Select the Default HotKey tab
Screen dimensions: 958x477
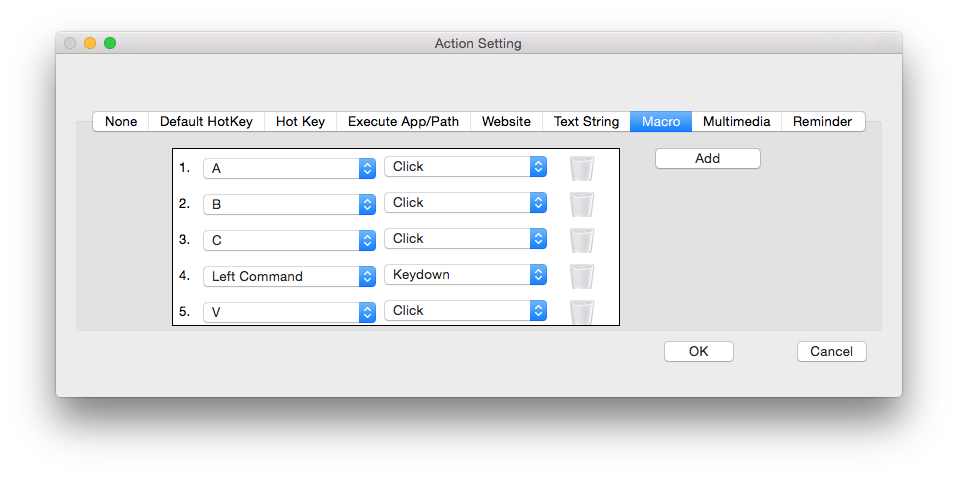[206, 121]
